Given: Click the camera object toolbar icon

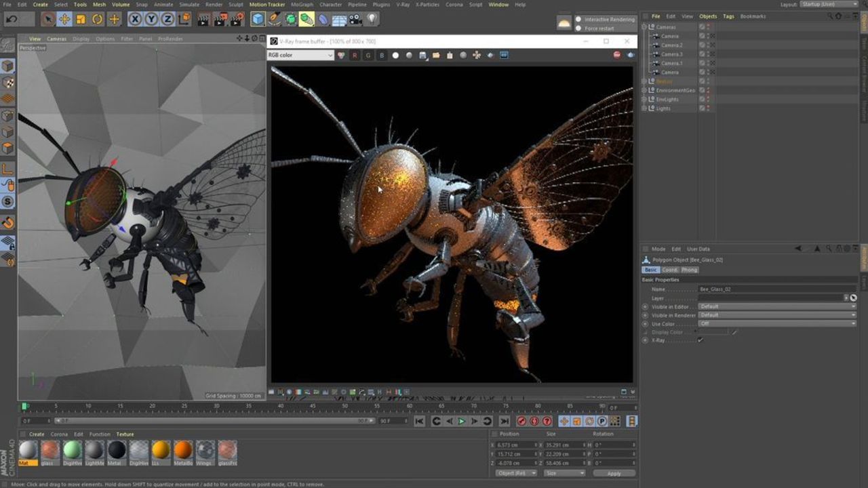Looking at the screenshot, I should tap(356, 19).
